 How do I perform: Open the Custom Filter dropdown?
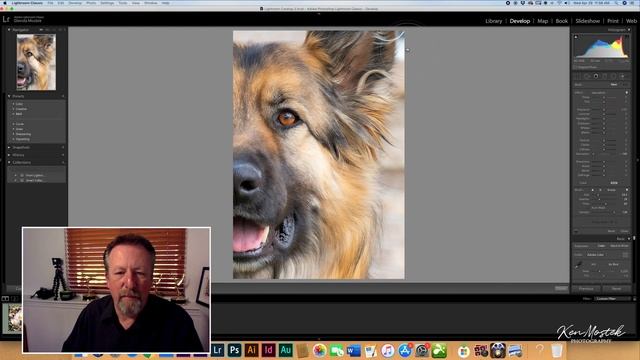click(612, 298)
